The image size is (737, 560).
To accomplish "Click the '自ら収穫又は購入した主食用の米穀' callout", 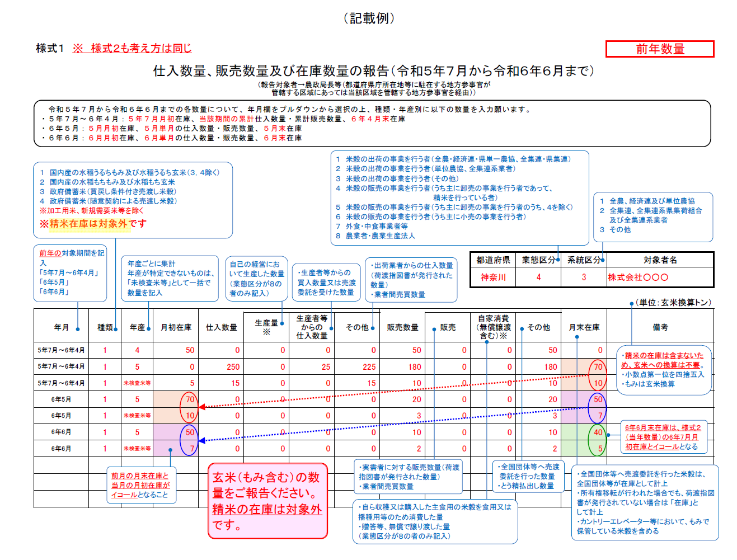I will click(435, 521).
